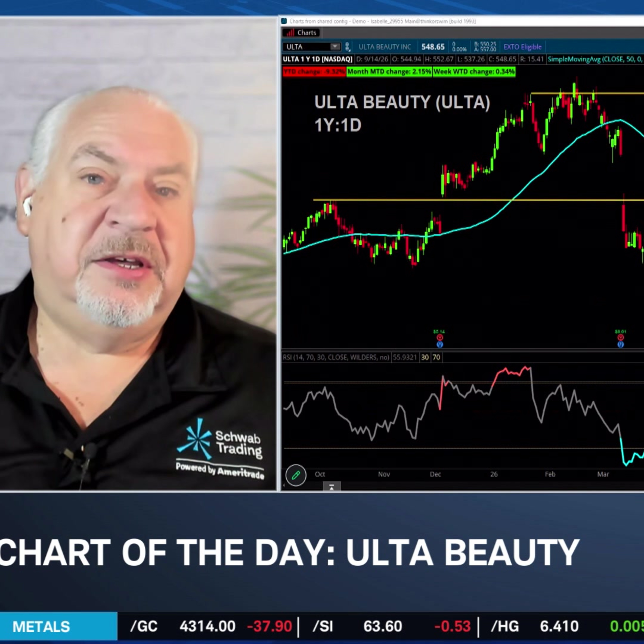Click the Dec label on the time axis
The height and width of the screenshot is (644, 644).
435,474
